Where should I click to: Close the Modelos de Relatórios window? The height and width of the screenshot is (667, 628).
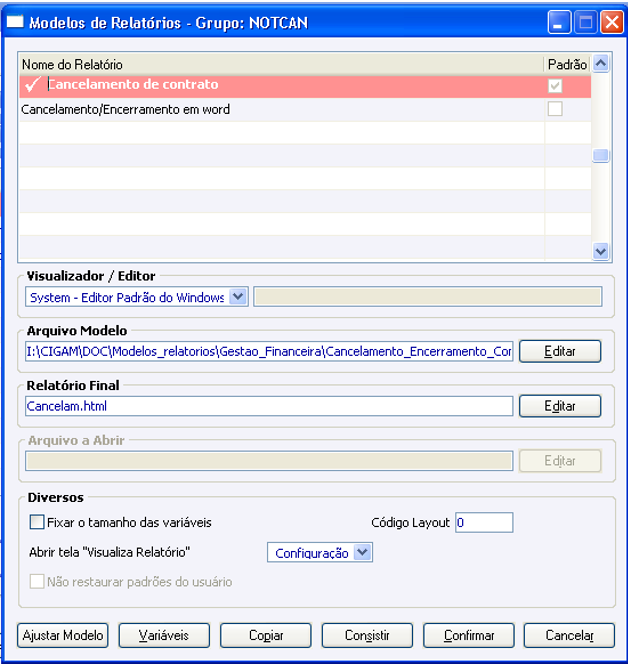pos(612,22)
